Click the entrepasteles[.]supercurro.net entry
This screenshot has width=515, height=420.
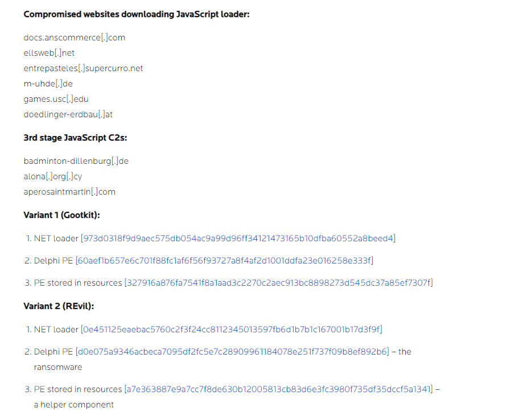tap(84, 68)
